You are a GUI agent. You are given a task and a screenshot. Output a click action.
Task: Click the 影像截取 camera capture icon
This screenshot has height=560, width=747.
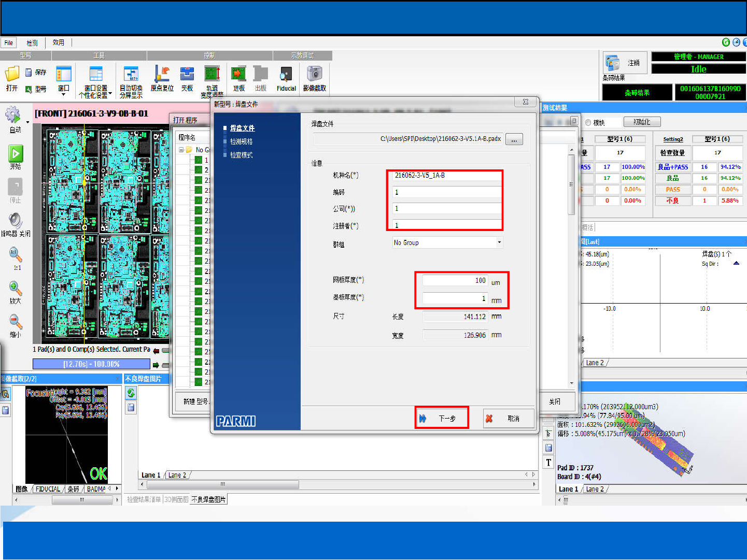(x=314, y=74)
